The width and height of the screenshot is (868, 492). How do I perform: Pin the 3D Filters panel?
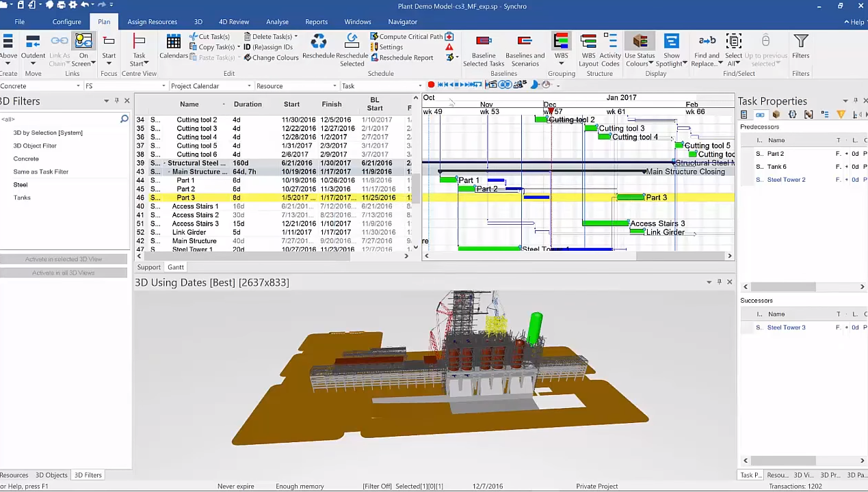pos(116,100)
